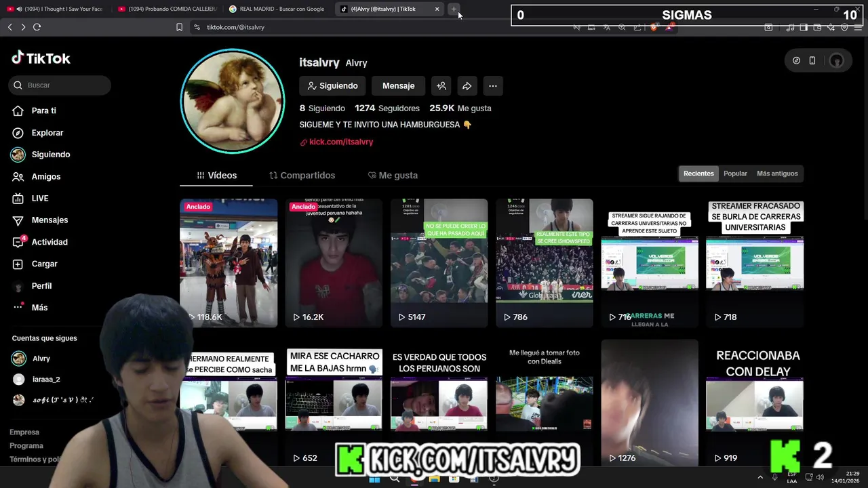Switch to the Compartidos tab
Viewport: 868px width, 488px height.
302,176
